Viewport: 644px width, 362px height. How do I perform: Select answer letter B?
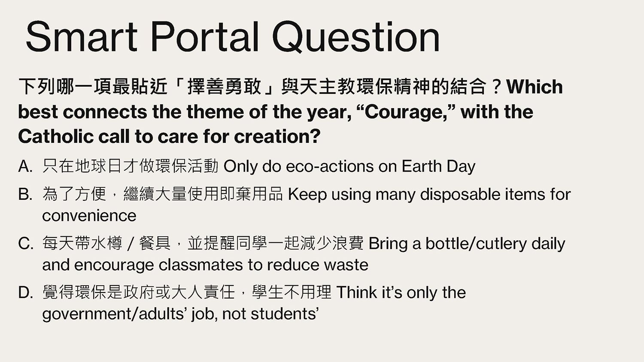point(25,194)
